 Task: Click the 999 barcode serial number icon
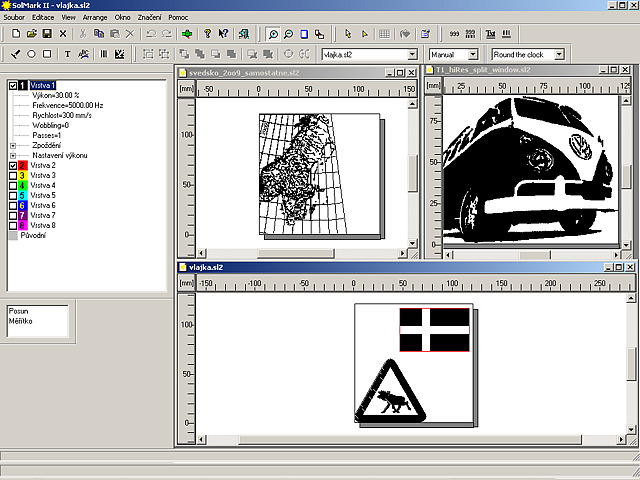[x=470, y=34]
